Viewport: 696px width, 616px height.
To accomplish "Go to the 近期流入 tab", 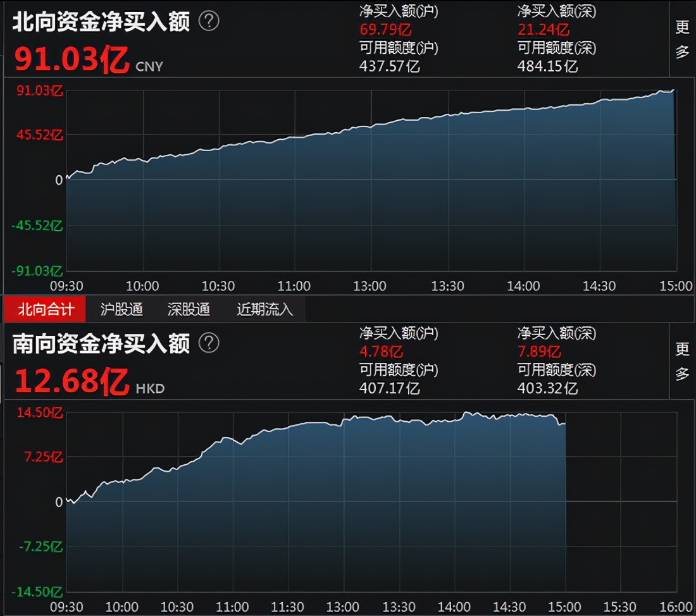I will (x=264, y=309).
